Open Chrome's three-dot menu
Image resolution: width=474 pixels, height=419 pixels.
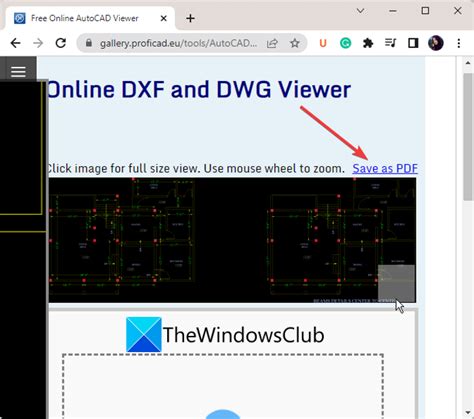pyautogui.click(x=459, y=43)
